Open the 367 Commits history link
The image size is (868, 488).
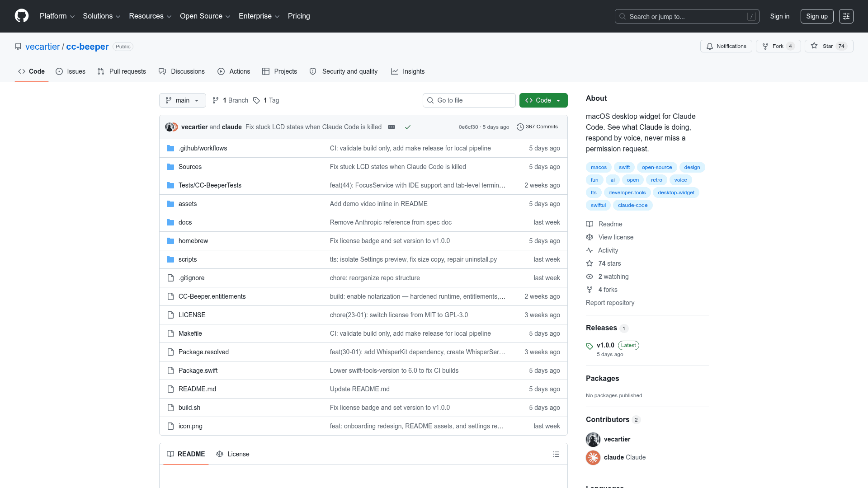(537, 127)
